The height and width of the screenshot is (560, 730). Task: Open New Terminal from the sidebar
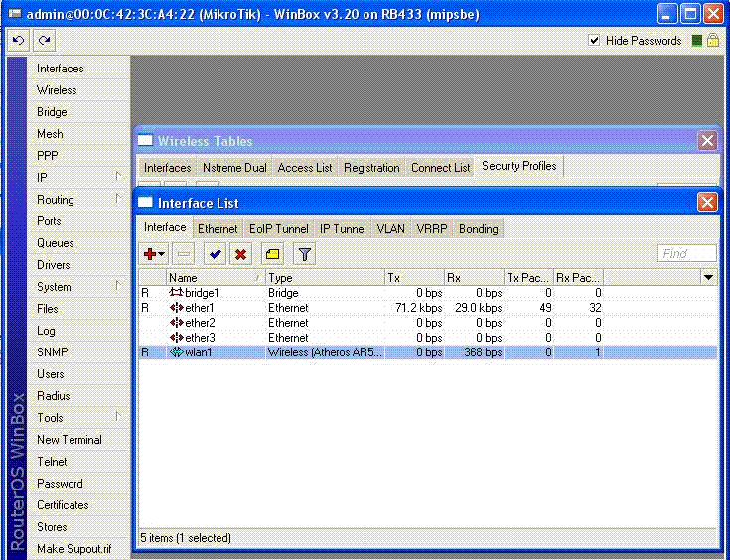click(69, 440)
